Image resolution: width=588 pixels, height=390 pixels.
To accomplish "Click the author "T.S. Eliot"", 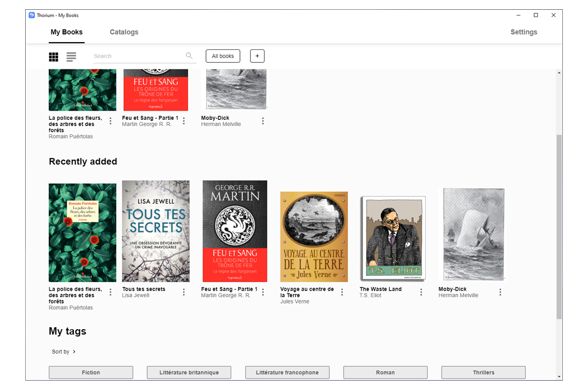I will 371,295.
